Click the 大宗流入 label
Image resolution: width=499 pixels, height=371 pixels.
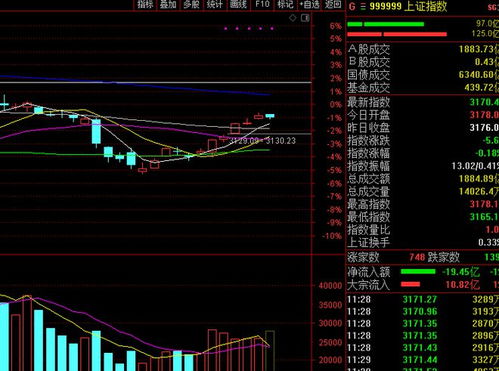tap(369, 285)
